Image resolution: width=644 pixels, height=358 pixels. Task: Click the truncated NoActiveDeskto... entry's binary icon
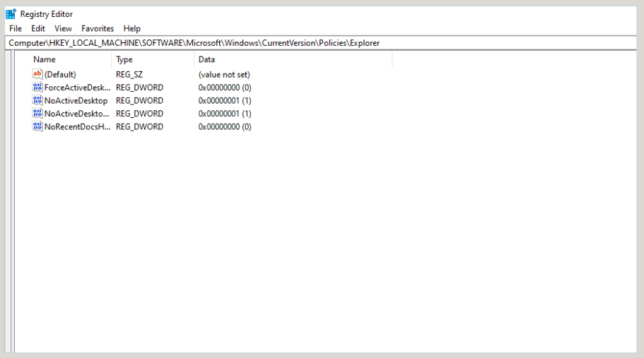[37, 114]
